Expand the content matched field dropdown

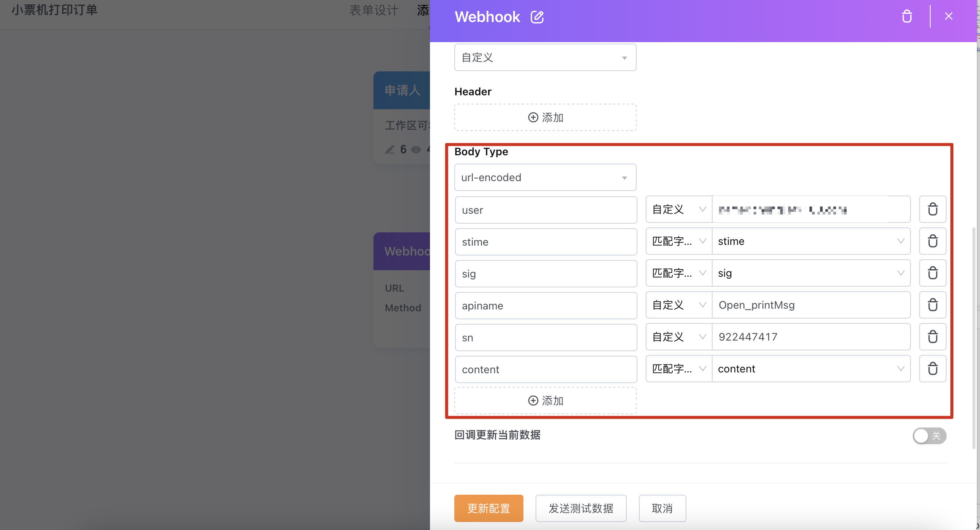811,369
